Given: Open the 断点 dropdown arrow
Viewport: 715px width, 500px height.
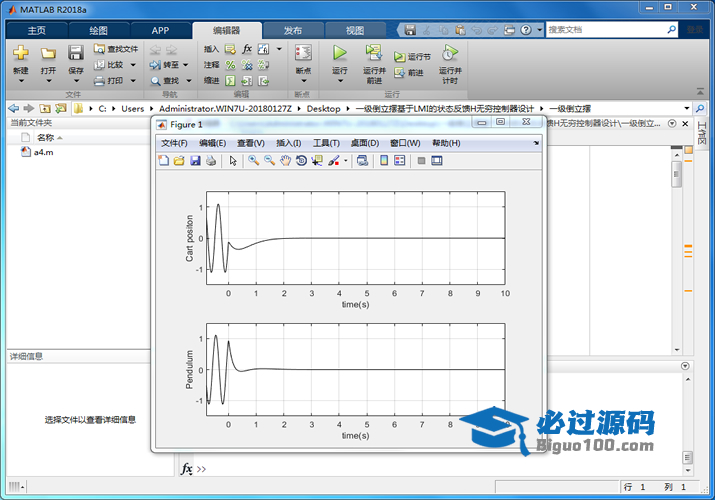Looking at the screenshot, I should (x=304, y=81).
